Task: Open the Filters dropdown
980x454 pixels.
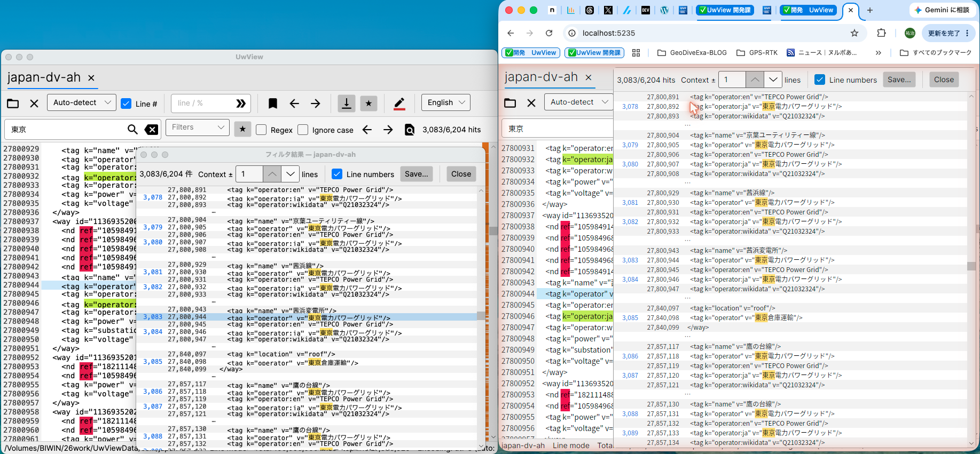Action: click(198, 128)
